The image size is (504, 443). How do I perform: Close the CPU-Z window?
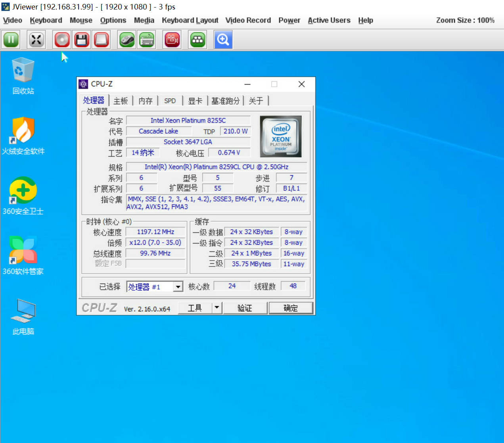pos(301,84)
